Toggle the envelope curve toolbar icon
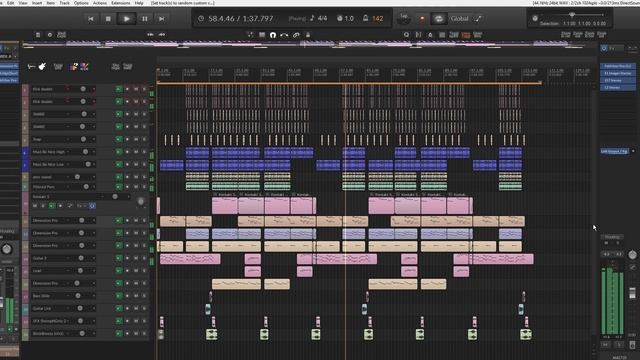This screenshot has height=360, width=640. pos(284,35)
